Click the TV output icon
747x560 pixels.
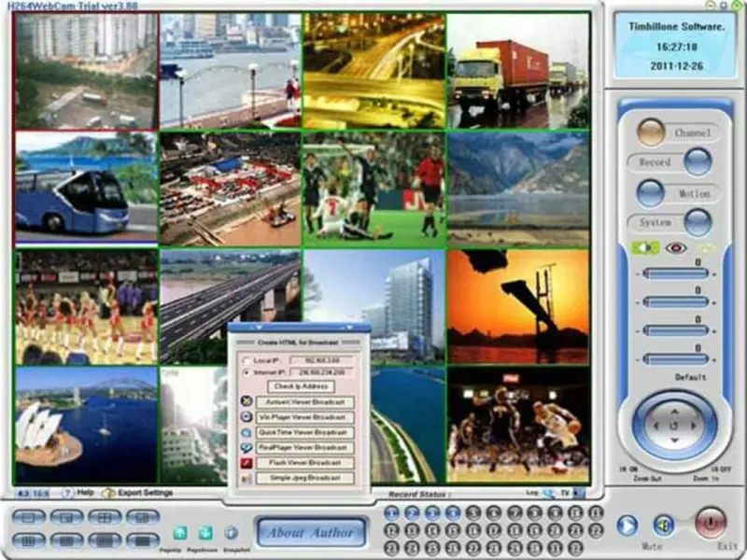click(579, 494)
